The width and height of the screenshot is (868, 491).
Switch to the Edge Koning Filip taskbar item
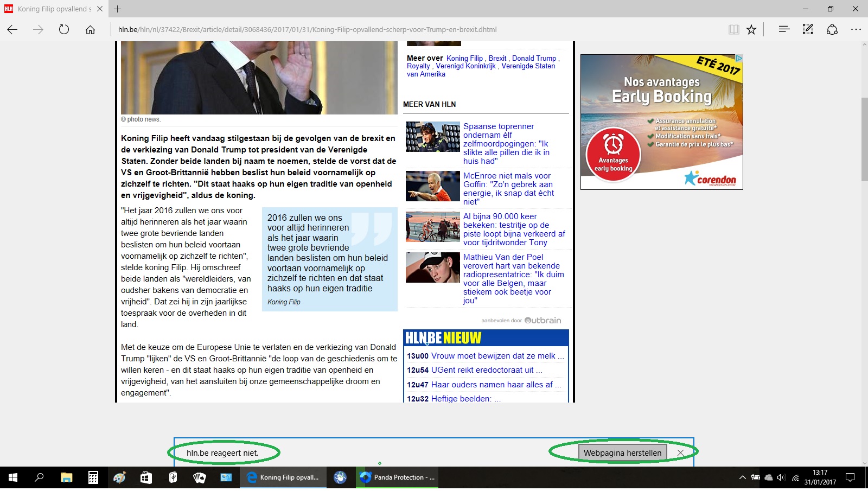[283, 477]
